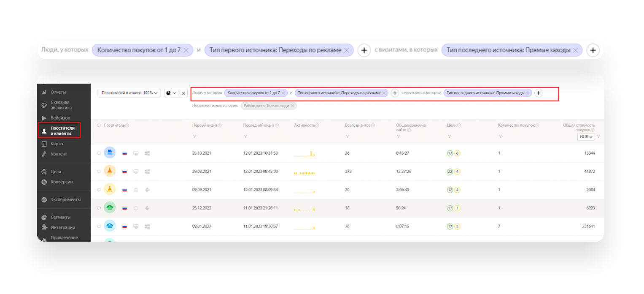Click the Сегменты pie icon in the sidebar

click(44, 218)
